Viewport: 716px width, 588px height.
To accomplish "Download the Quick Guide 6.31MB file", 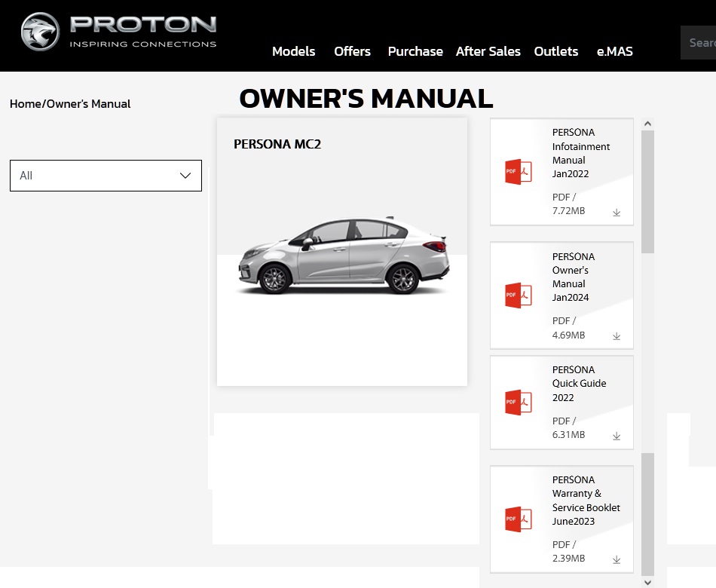I will (617, 436).
